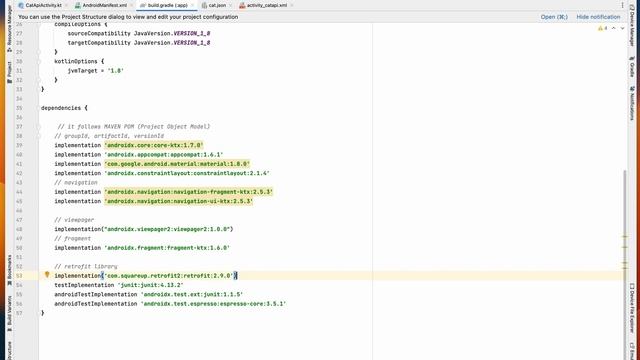Close the activity_catapi.xml tab
Viewport: 640px width, 360px height.
(292, 5)
